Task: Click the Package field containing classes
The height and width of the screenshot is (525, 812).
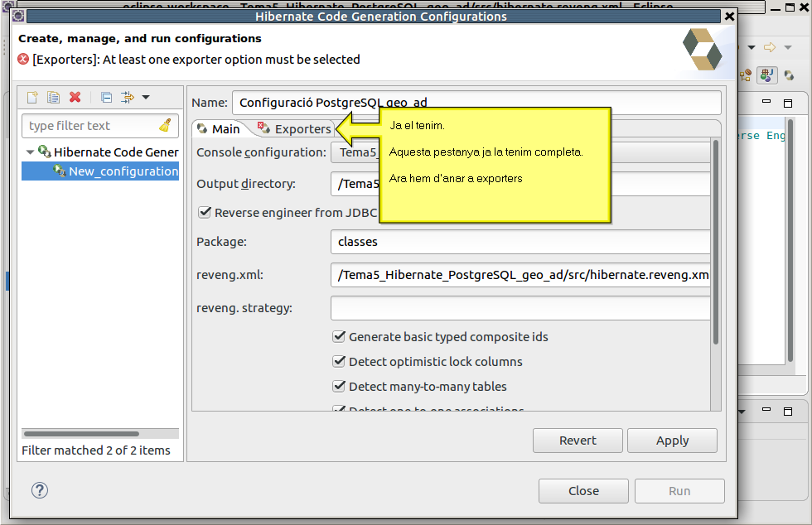Action: (520, 242)
